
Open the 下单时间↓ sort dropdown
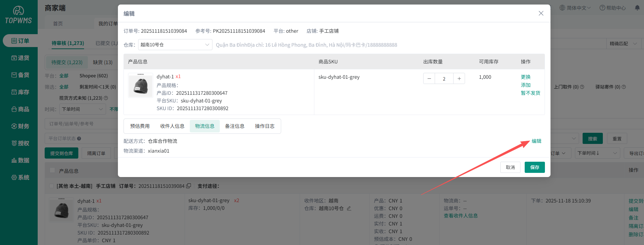point(598,153)
